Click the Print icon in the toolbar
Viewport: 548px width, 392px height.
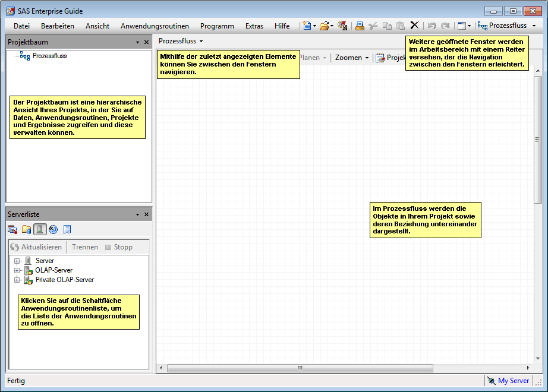(x=359, y=26)
